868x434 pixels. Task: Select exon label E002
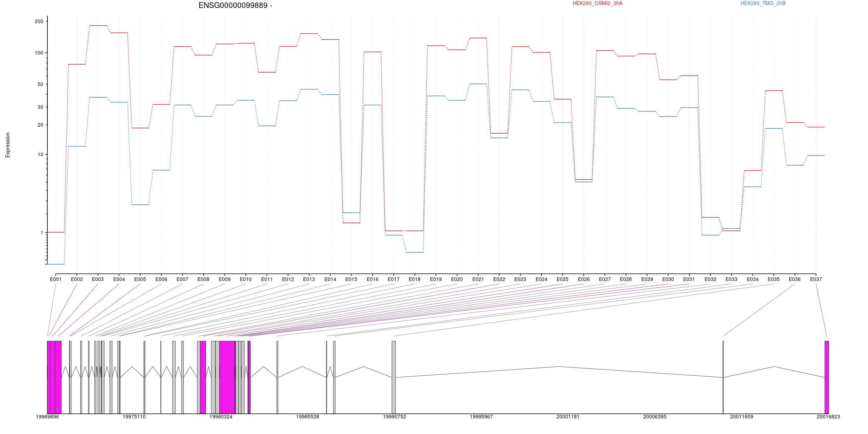pyautogui.click(x=77, y=280)
